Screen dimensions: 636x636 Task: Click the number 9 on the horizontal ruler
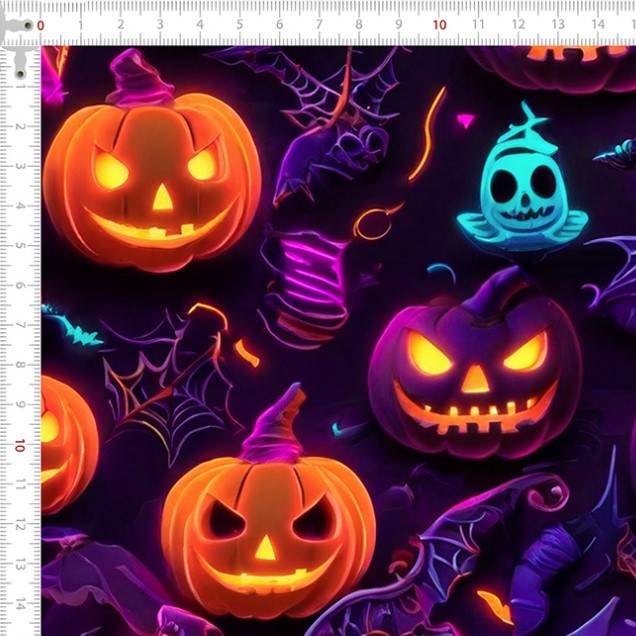[399, 24]
